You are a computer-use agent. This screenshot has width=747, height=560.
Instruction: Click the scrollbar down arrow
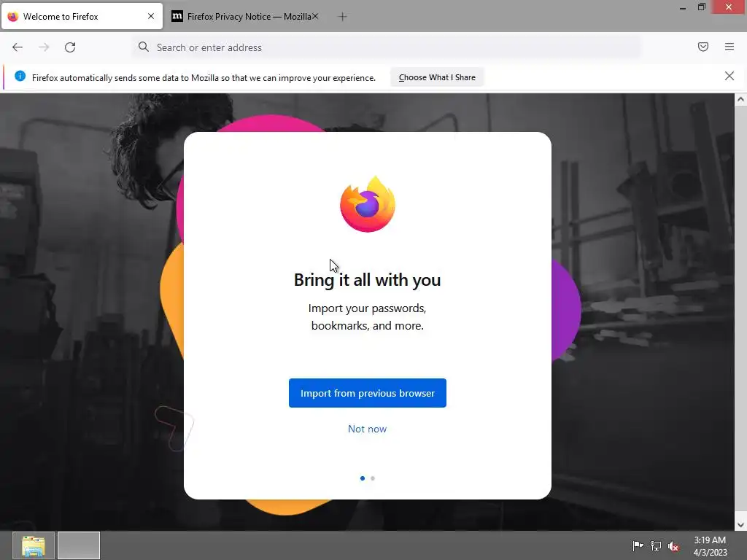[x=740, y=525]
